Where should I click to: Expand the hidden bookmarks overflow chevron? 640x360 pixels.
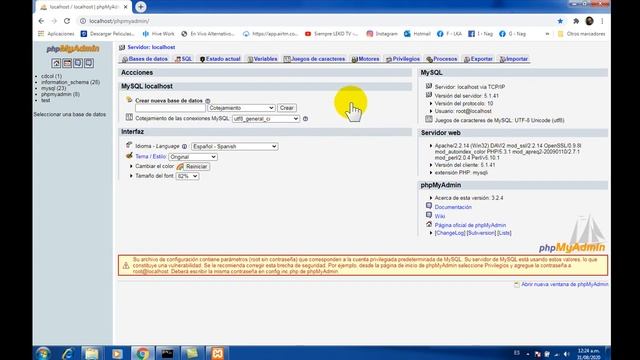547,34
